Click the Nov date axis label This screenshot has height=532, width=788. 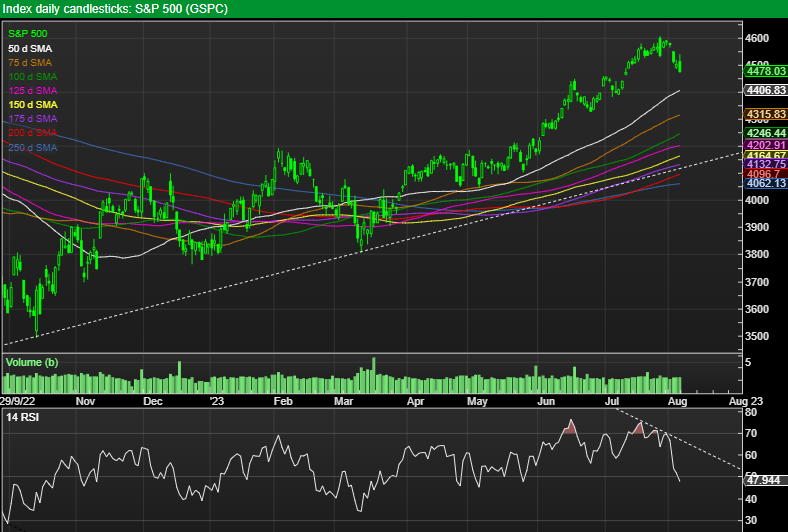85,401
